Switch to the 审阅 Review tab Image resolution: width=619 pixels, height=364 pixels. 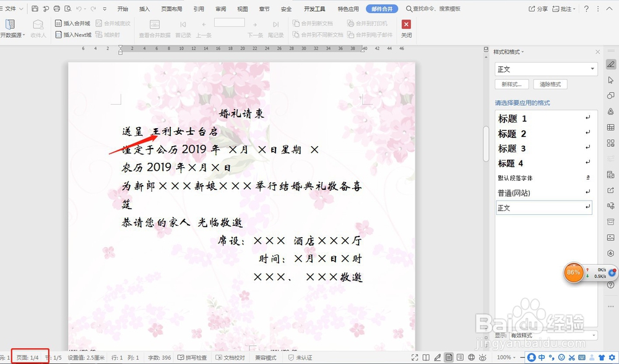tap(221, 9)
